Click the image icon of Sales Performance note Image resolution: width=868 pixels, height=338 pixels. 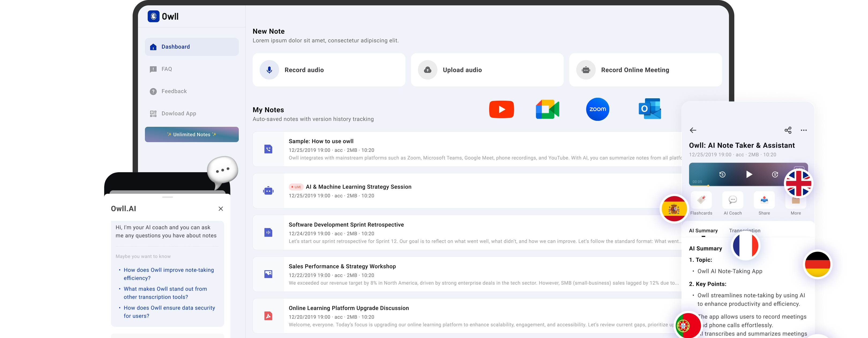[x=268, y=274]
